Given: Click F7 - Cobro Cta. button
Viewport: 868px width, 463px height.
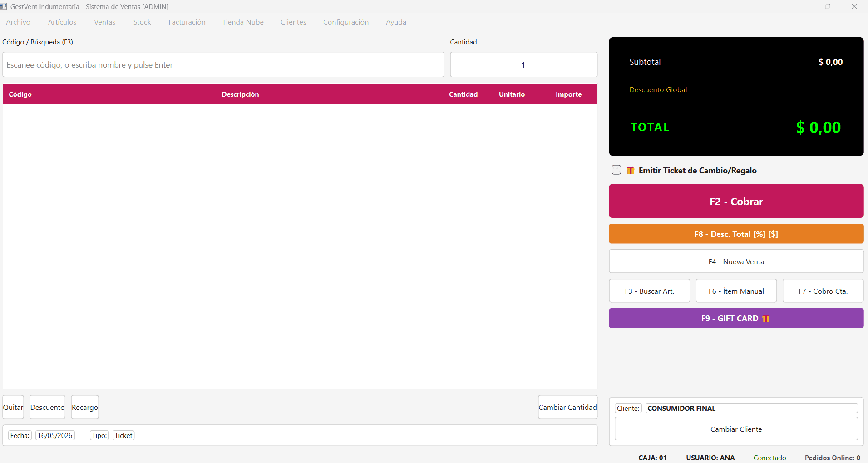Looking at the screenshot, I should click(x=823, y=291).
